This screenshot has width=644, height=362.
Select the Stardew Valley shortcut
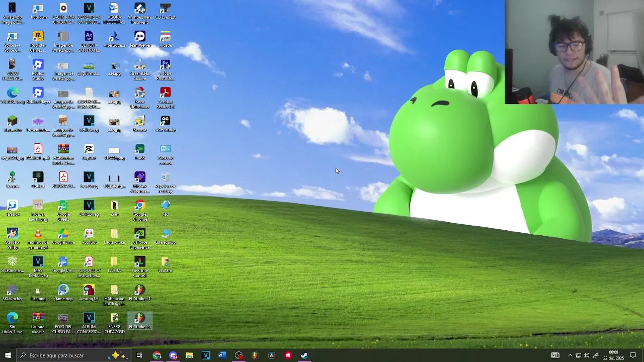click(13, 239)
